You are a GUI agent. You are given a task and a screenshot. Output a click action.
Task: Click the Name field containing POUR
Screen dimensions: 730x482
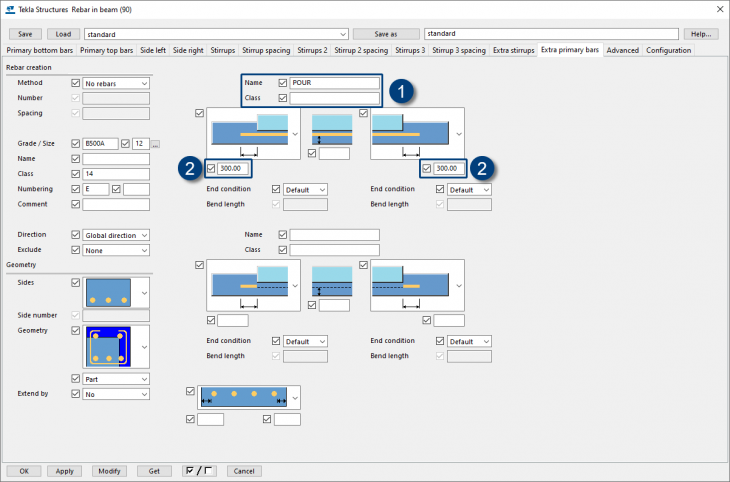point(334,83)
